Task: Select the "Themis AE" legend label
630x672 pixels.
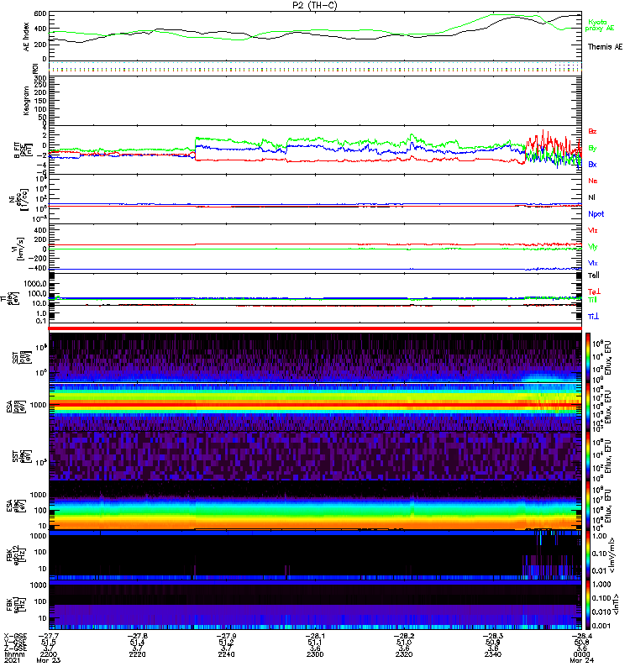Action: point(605,47)
